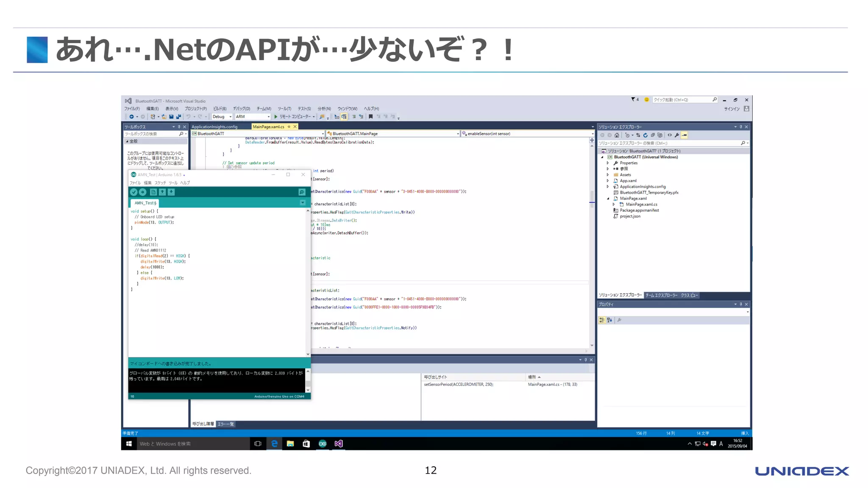This screenshot has height=488, width=868.
Task: Open the Arduino Serial Monitor
Action: pos(302,192)
